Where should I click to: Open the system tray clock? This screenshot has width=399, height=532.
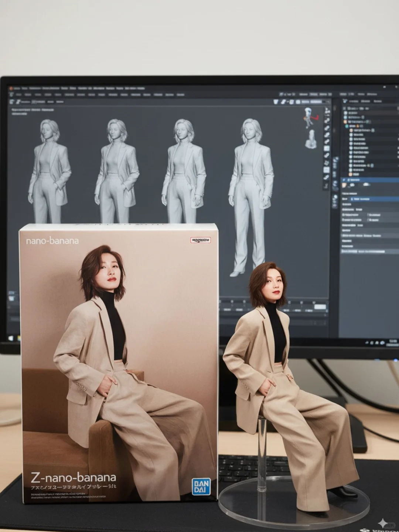click(392, 343)
